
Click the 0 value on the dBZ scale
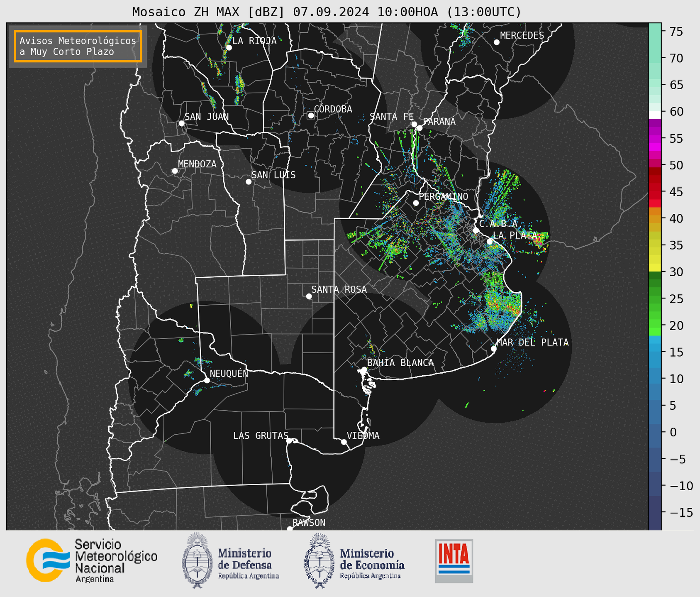pyautogui.click(x=673, y=432)
